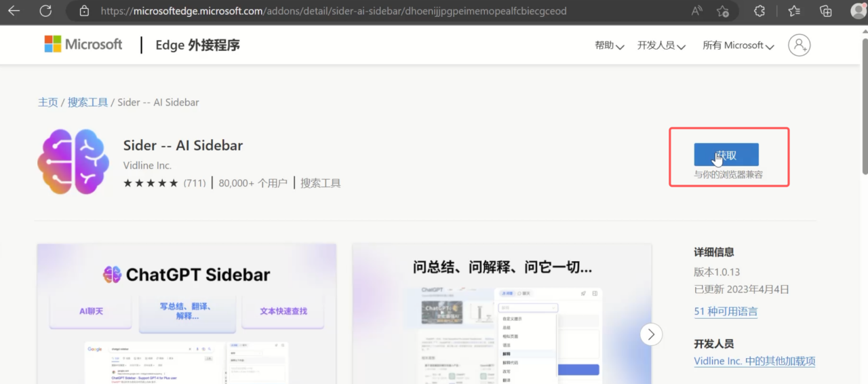Expand the 所有 Microsoft dropdown
The image size is (868, 384).
pyautogui.click(x=738, y=45)
